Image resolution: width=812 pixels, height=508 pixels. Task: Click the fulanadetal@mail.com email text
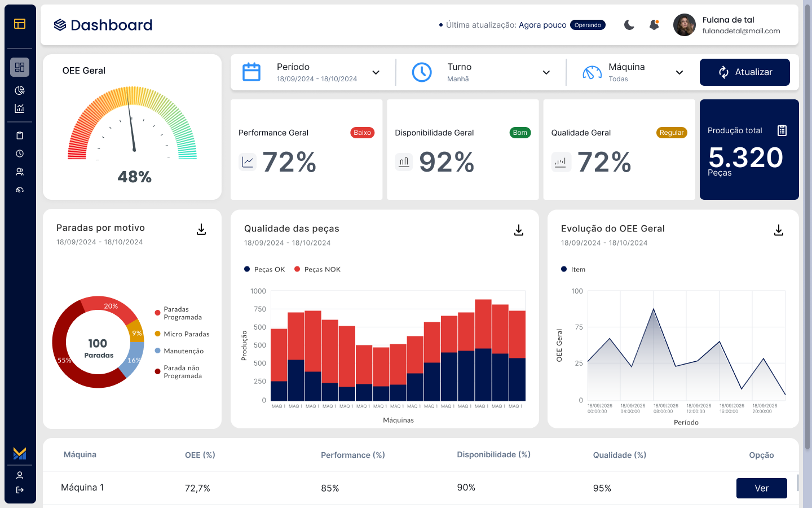click(742, 31)
